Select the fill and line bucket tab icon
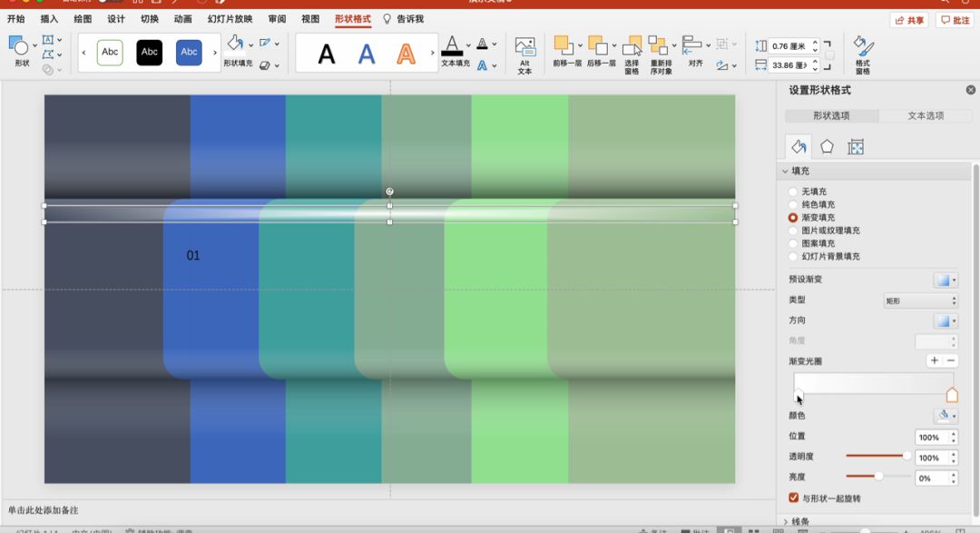This screenshot has width=980, height=533. coord(799,147)
